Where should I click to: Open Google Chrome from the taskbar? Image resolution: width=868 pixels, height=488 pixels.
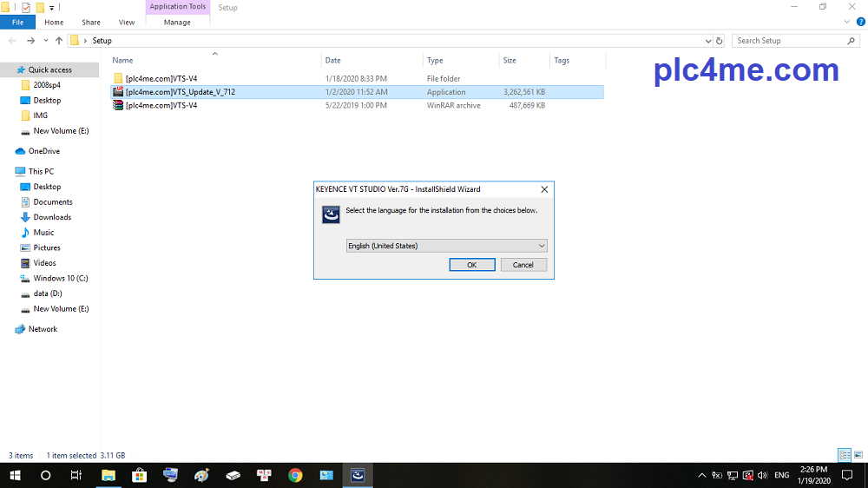pos(295,475)
